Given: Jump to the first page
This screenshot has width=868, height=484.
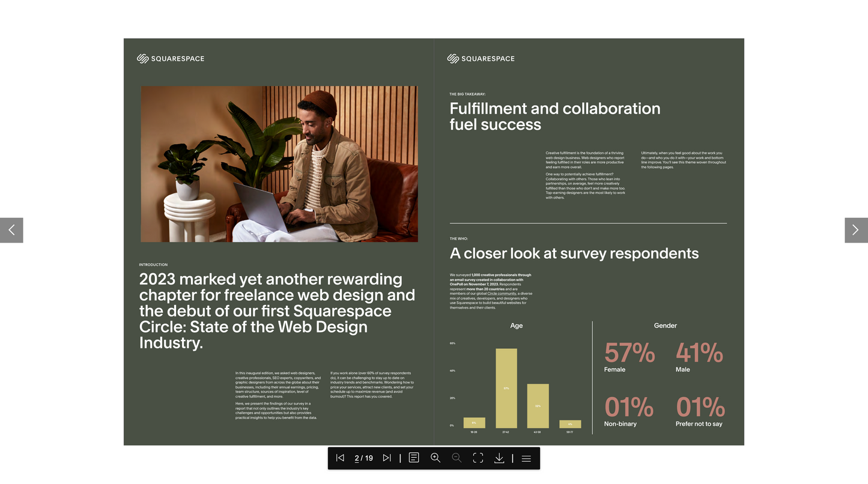Looking at the screenshot, I should [x=340, y=458].
